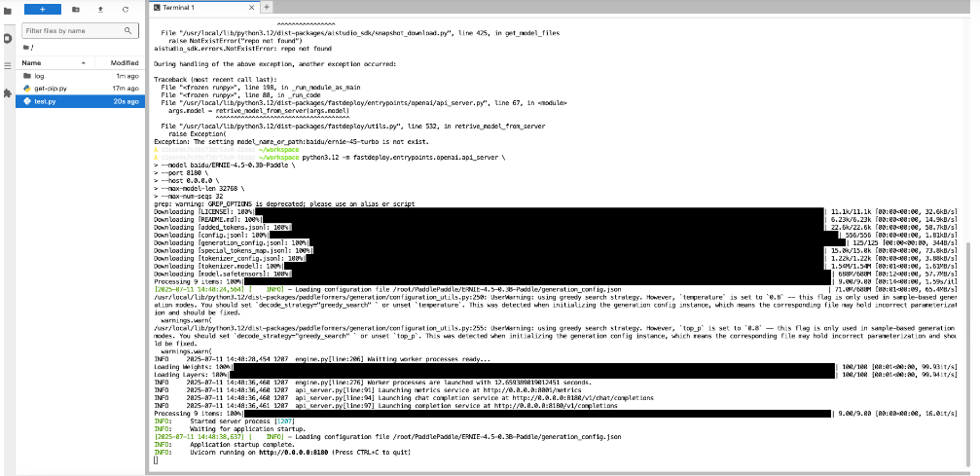Open the Extension Manager puzzle icon

(7, 92)
